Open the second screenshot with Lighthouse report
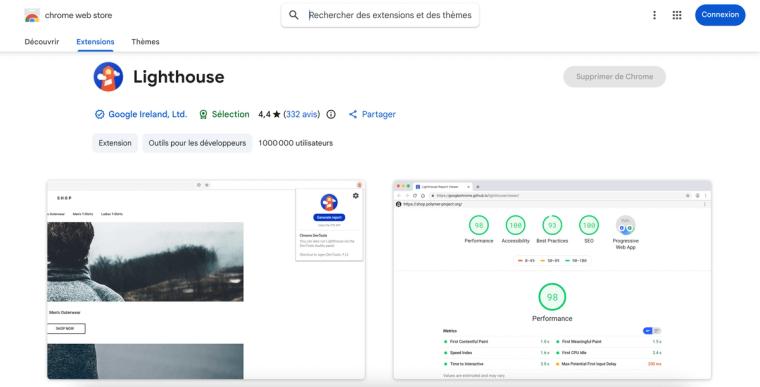 pyautogui.click(x=552, y=280)
